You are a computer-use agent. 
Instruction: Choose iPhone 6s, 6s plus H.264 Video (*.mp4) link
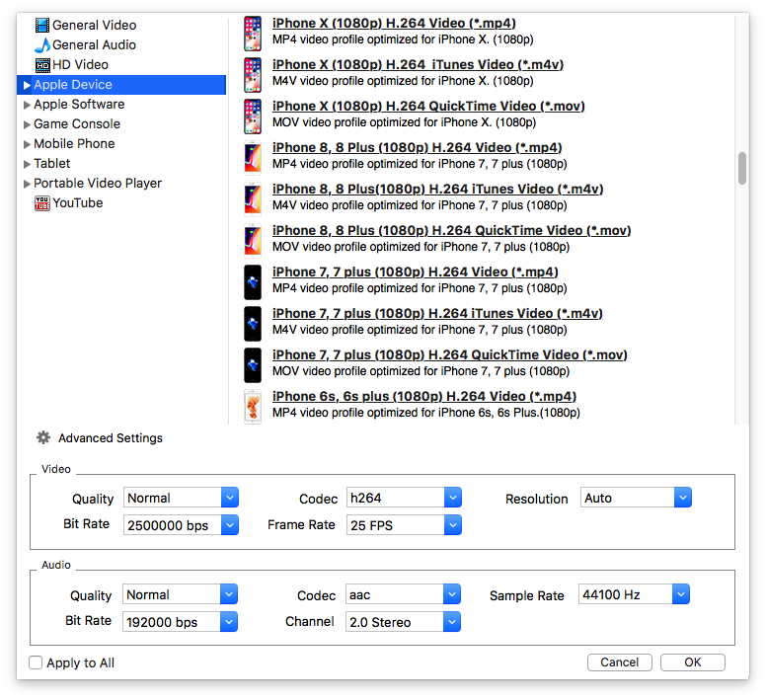pyautogui.click(x=424, y=397)
